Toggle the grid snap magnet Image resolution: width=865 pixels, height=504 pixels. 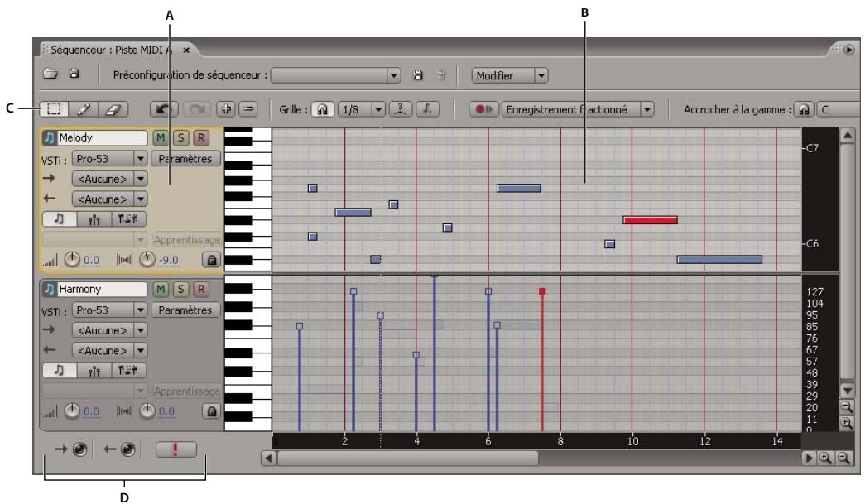pos(323,109)
